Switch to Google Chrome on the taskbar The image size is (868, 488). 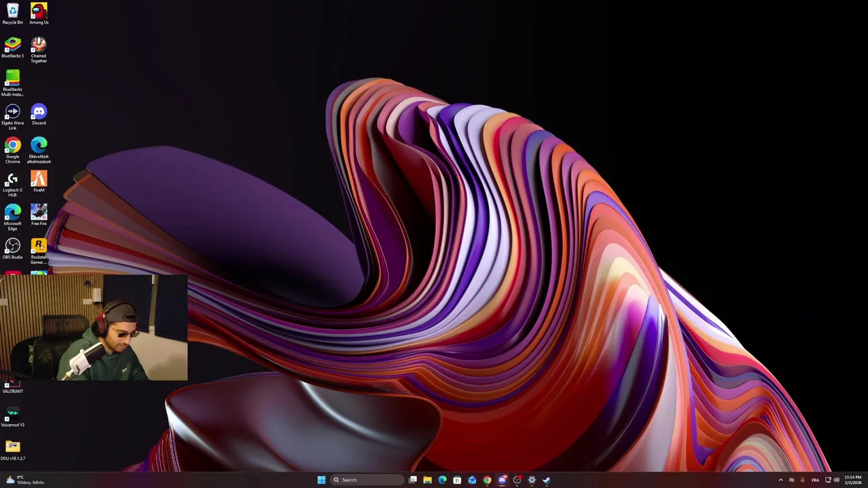[x=487, y=480]
